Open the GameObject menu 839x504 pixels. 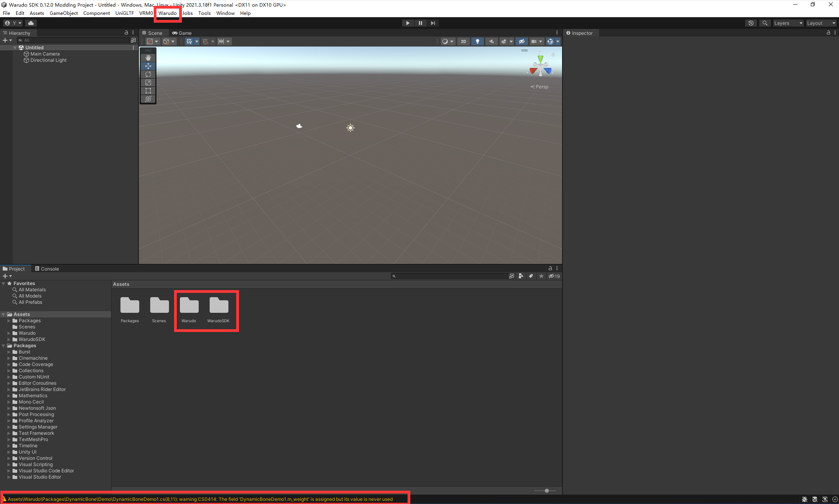click(x=64, y=13)
